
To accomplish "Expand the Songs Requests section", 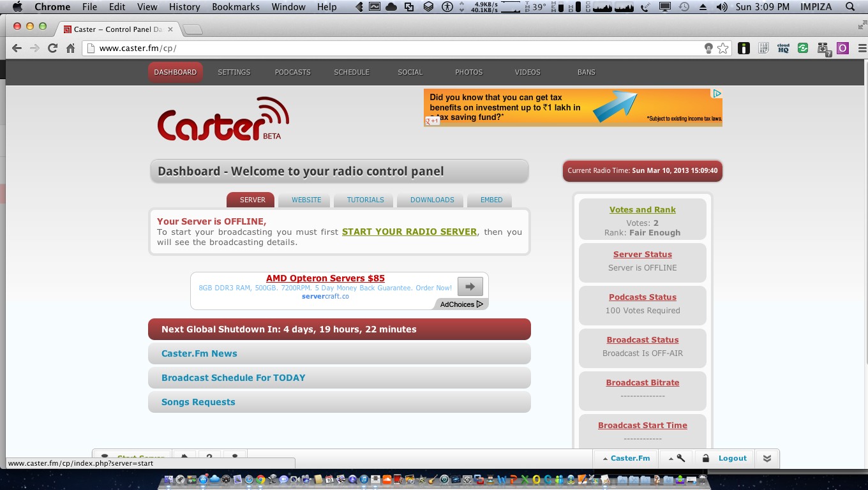I will click(340, 402).
